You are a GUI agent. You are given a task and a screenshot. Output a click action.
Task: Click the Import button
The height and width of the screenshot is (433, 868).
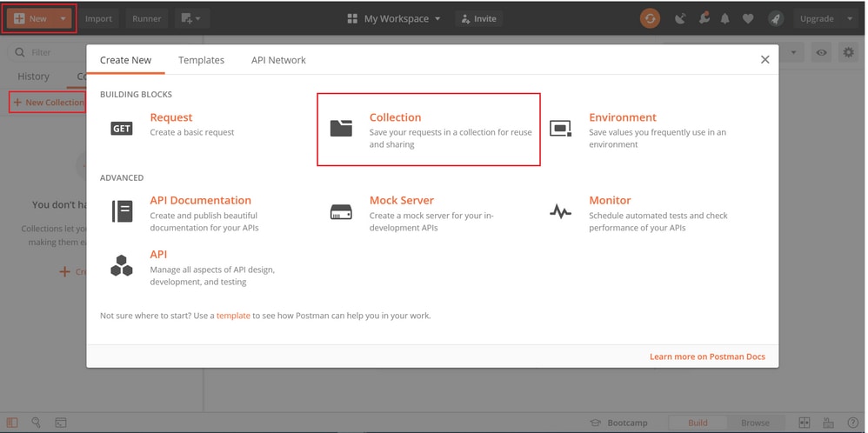click(98, 19)
